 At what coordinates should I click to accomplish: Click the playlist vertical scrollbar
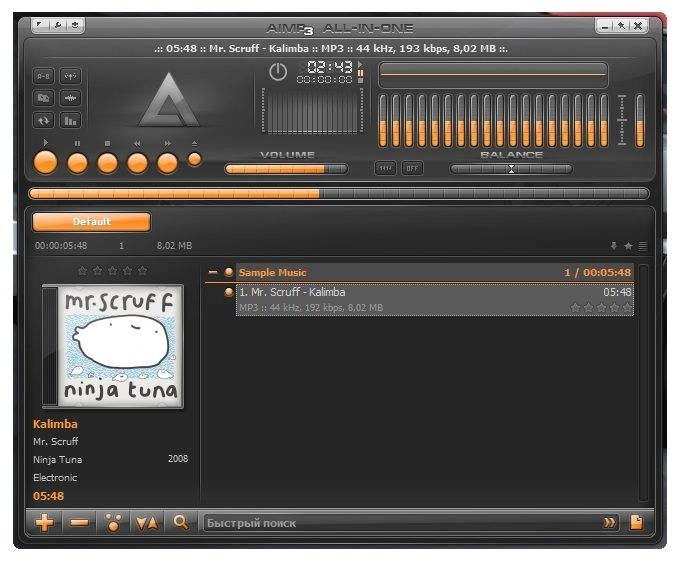[643, 382]
